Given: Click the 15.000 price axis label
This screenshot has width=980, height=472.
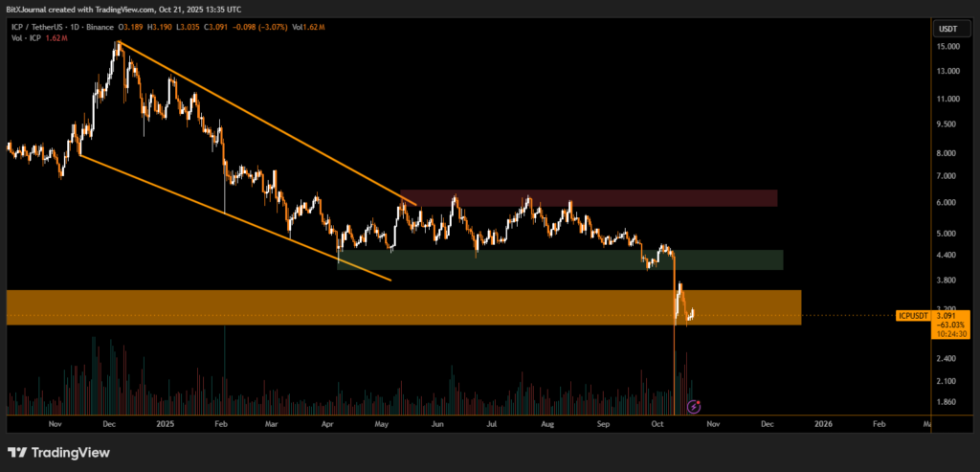Looking at the screenshot, I should pyautogui.click(x=948, y=46).
